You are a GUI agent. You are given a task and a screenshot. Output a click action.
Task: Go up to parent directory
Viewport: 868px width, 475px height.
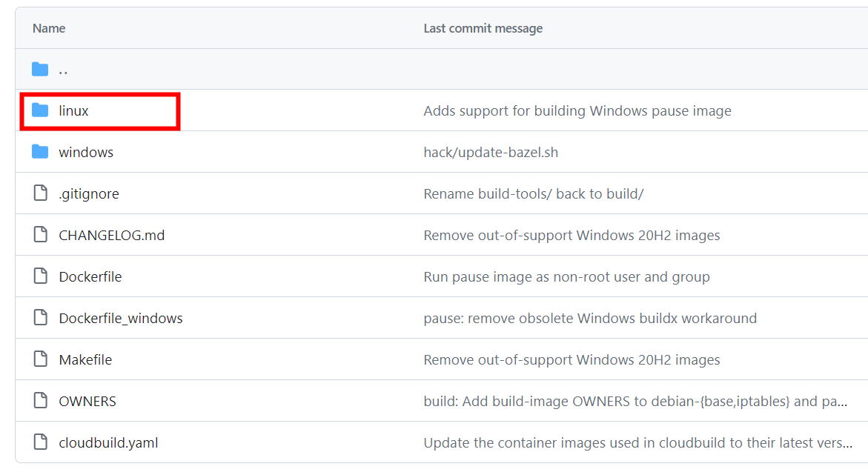coord(64,70)
